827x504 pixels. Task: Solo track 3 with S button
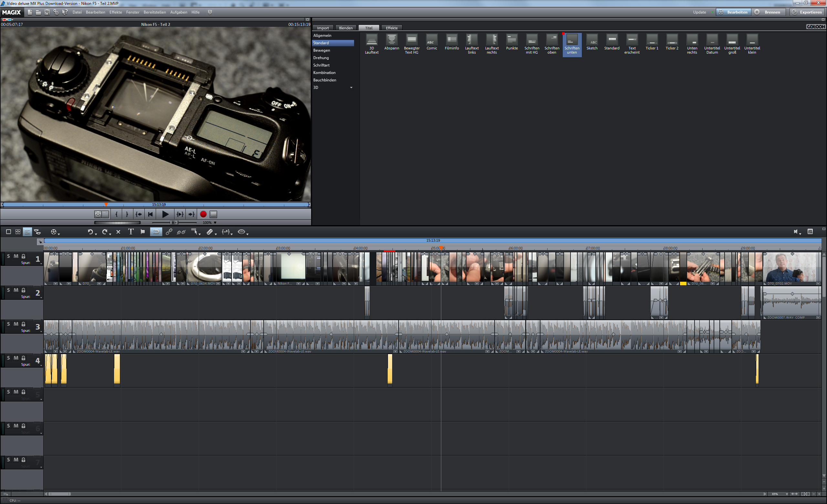coord(8,324)
